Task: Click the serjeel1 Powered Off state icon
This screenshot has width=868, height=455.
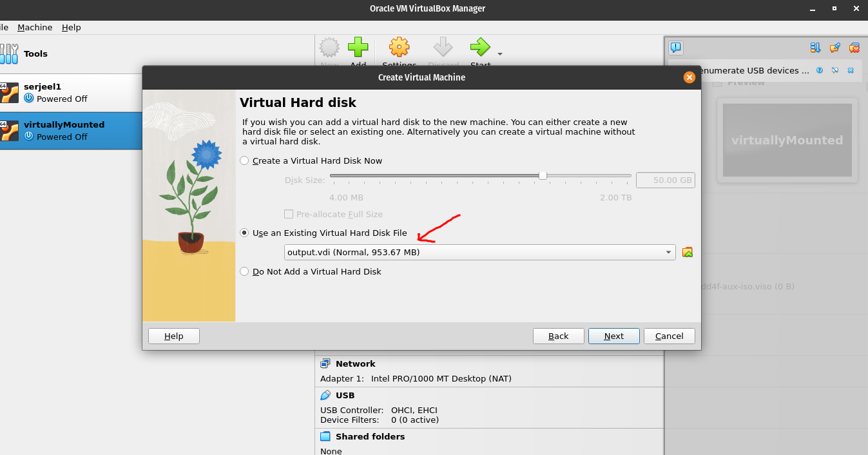Action: pos(28,99)
